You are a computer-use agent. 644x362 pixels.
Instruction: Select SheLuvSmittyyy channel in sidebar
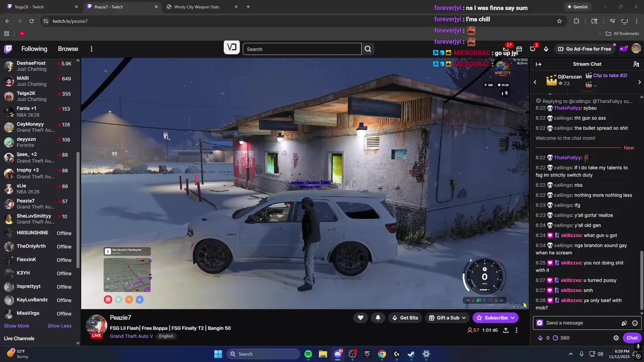click(39, 219)
